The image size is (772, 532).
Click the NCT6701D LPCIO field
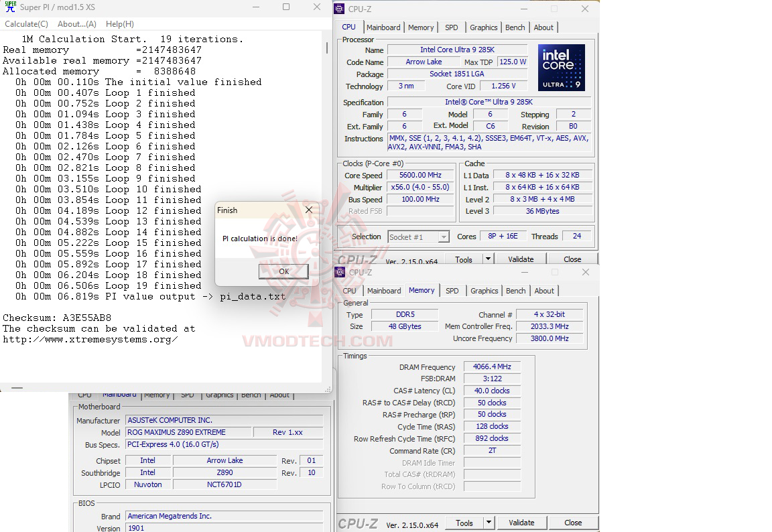coord(224,484)
